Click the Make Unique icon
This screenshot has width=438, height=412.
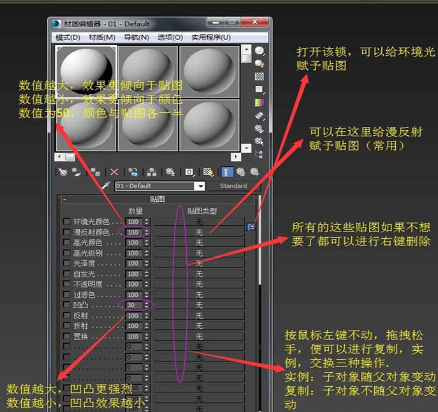152,172
